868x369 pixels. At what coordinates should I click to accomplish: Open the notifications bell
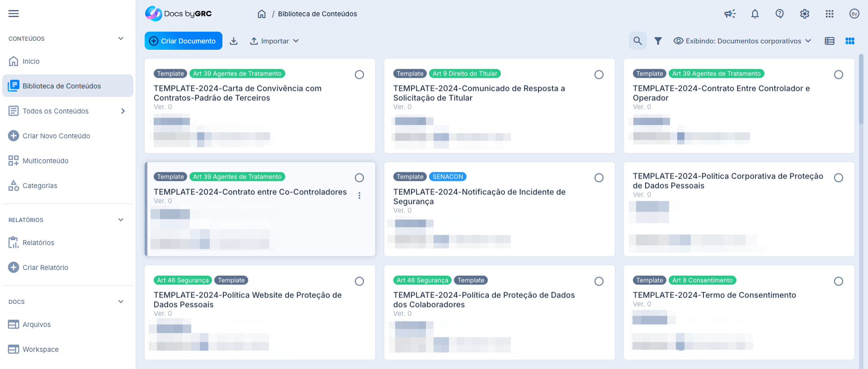click(x=755, y=14)
